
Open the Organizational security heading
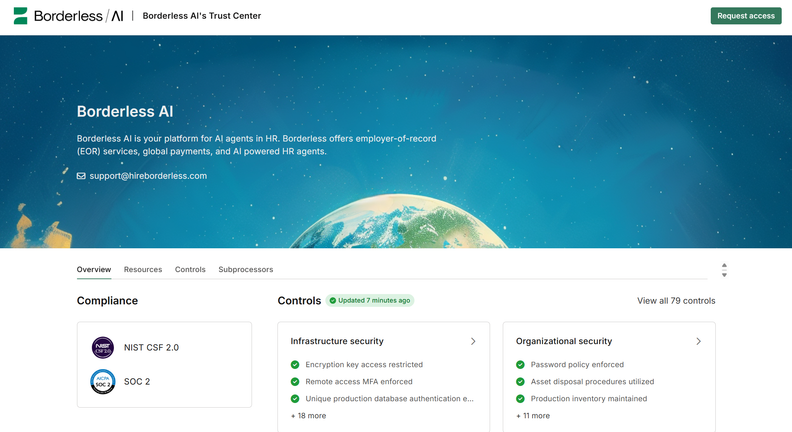(x=564, y=341)
